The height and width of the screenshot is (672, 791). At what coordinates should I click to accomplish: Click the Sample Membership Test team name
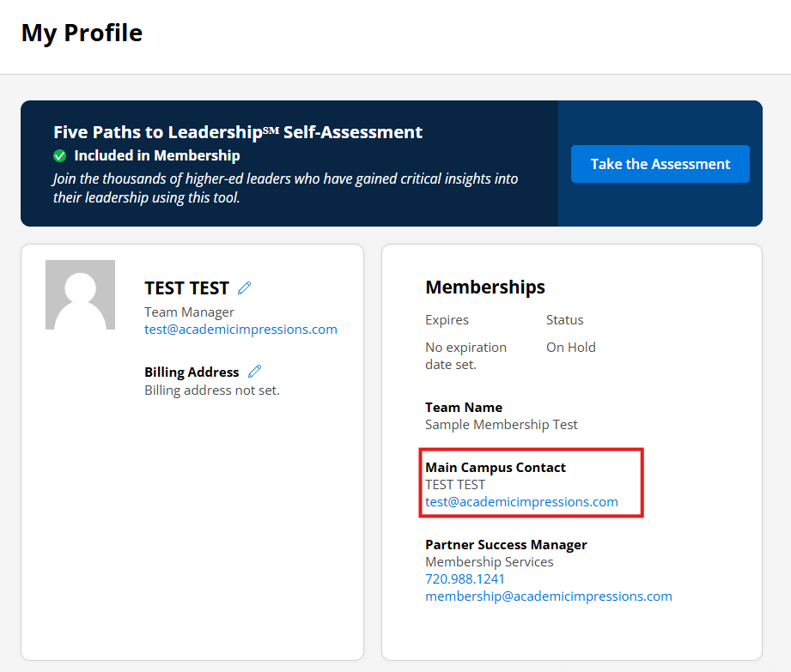pyautogui.click(x=501, y=425)
